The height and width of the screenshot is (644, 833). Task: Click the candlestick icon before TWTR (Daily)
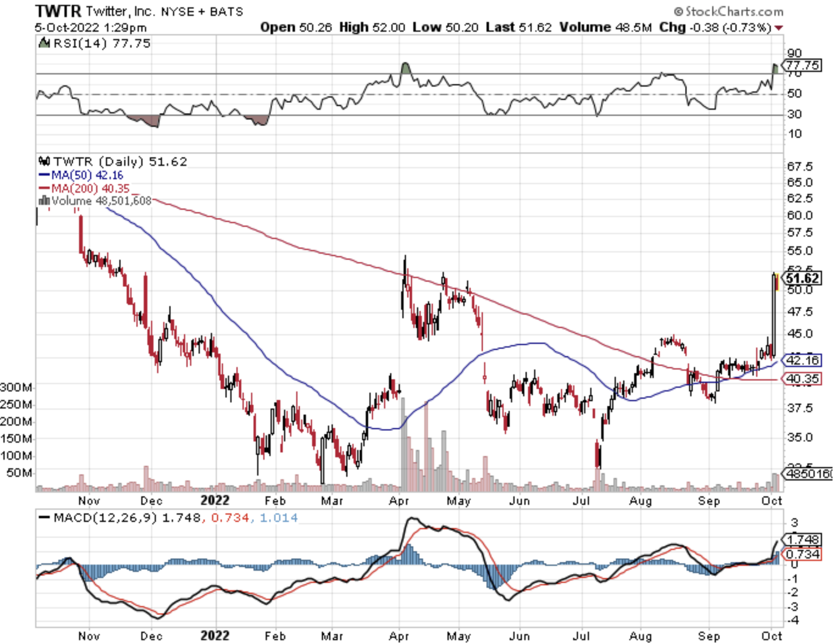point(45,161)
